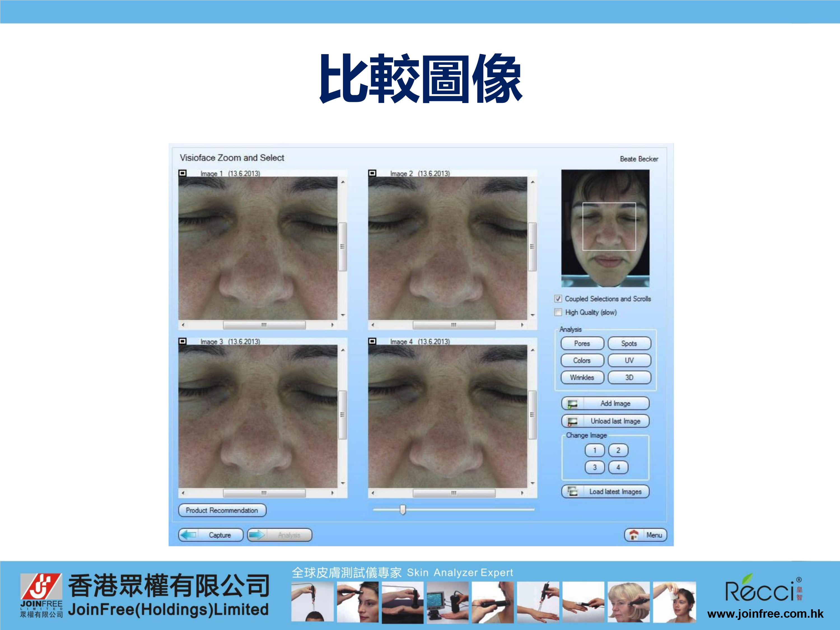Screen dimensions: 840x630
Task: Click the home icon on Menu button
Action: [634, 535]
